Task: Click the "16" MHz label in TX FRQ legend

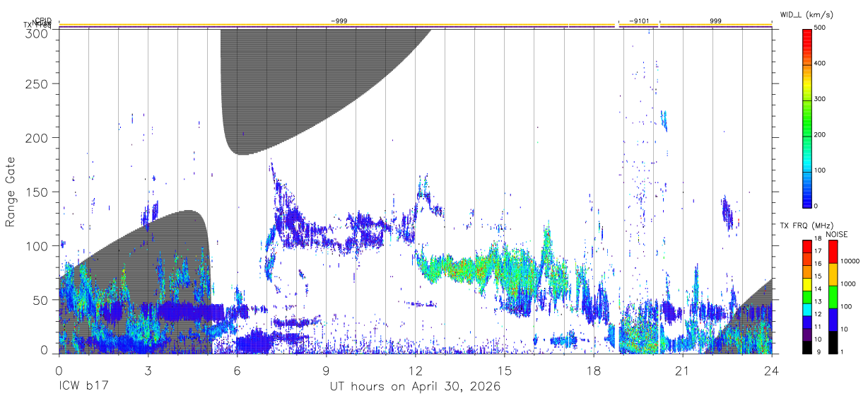Action: (818, 264)
